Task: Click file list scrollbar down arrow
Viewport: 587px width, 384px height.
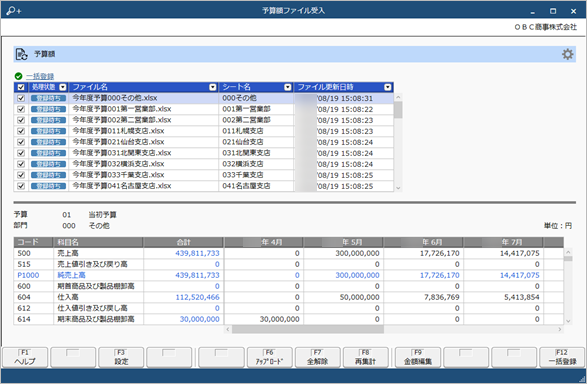Action: pos(398,188)
